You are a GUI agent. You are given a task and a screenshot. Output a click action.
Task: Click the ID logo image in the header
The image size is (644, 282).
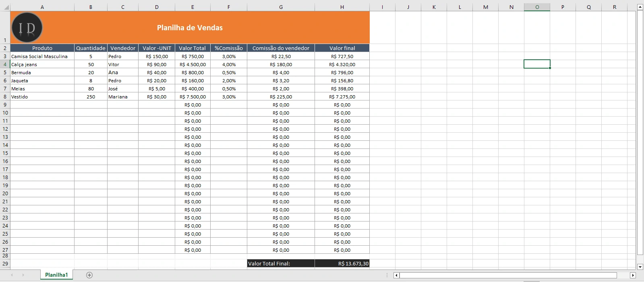(x=27, y=27)
